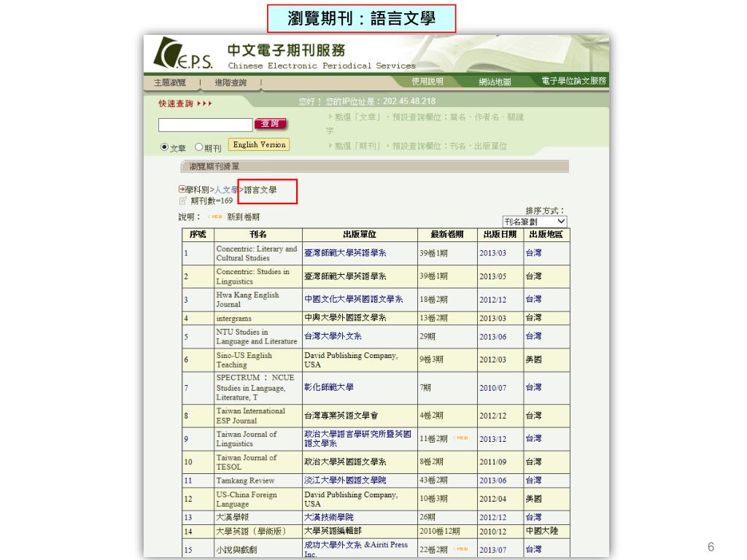Open the Tamkang Review journal
The image size is (747, 560).
click(x=245, y=481)
